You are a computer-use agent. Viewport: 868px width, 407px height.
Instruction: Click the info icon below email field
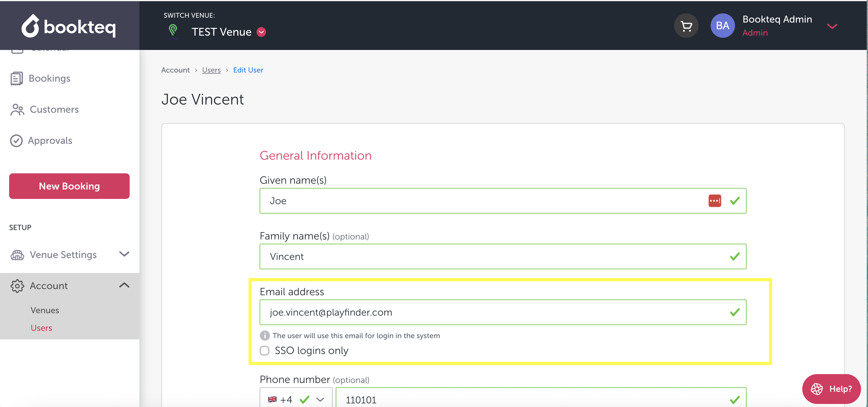[264, 335]
